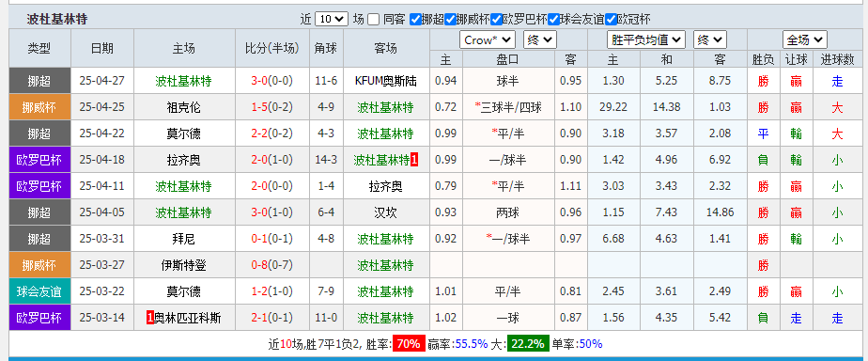Click the red card badge beside 波杜基林特 on 25-04-18
This screenshot has height=361, width=868.
click(x=414, y=160)
